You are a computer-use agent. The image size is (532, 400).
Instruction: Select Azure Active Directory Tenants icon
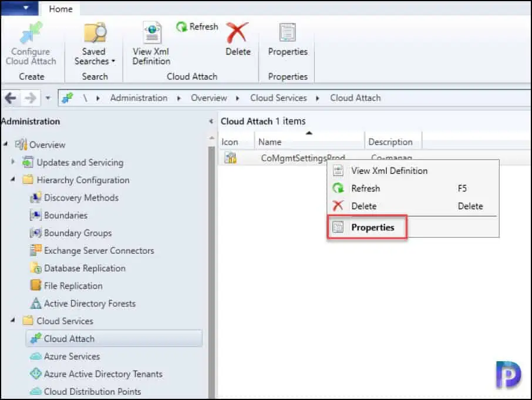[36, 374]
